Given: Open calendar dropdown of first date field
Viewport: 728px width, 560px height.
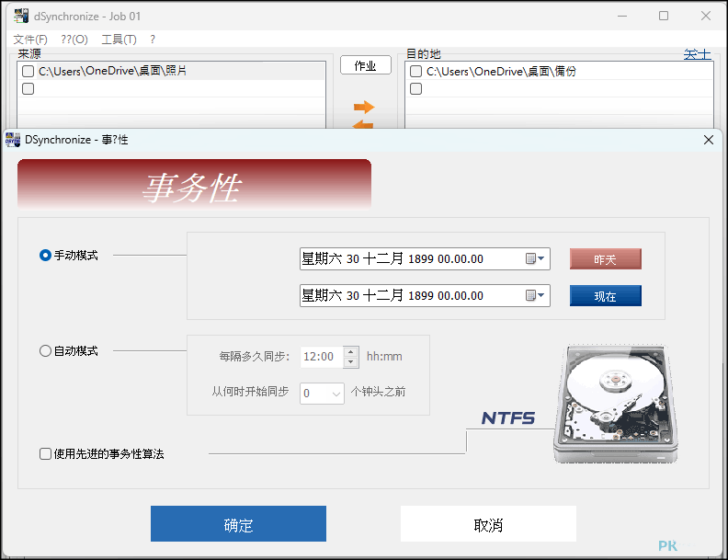Looking at the screenshot, I should click(535, 258).
